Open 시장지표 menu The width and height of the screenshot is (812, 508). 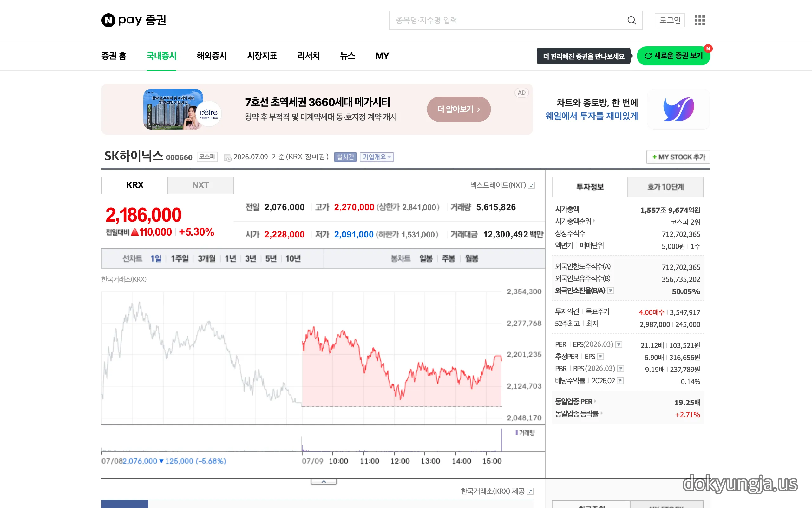[262, 56]
